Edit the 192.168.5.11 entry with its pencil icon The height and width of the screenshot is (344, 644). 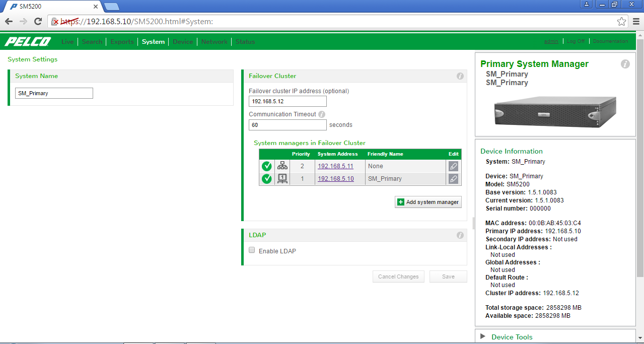(453, 166)
